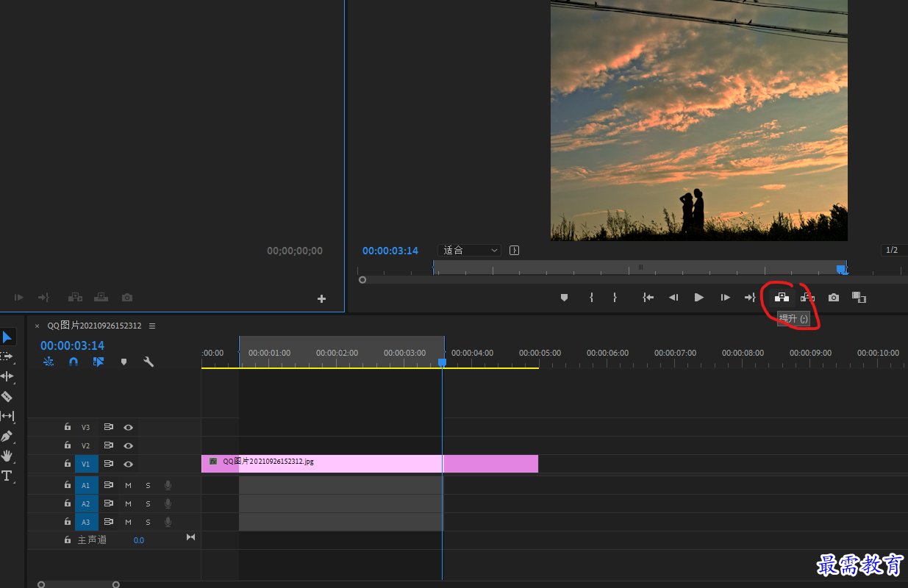
Task: Hide track V1 output eye
Action: (128, 464)
